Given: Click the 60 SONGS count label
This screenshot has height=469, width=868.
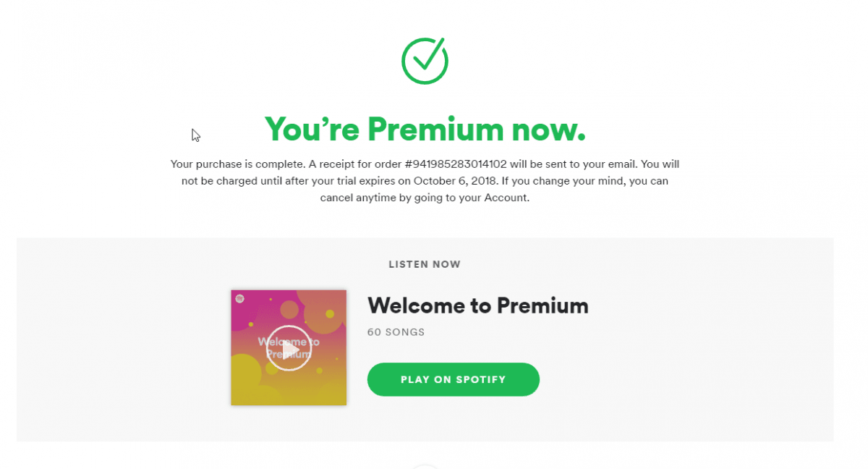Looking at the screenshot, I should [396, 332].
